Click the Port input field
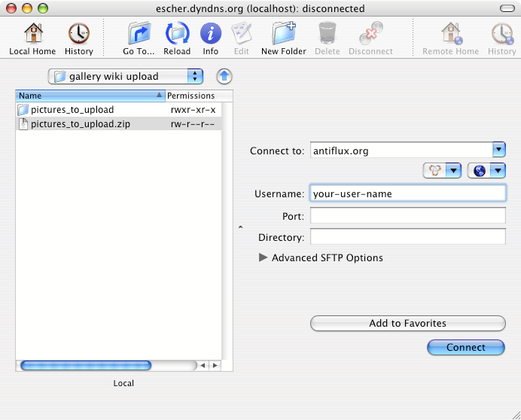 pos(407,216)
